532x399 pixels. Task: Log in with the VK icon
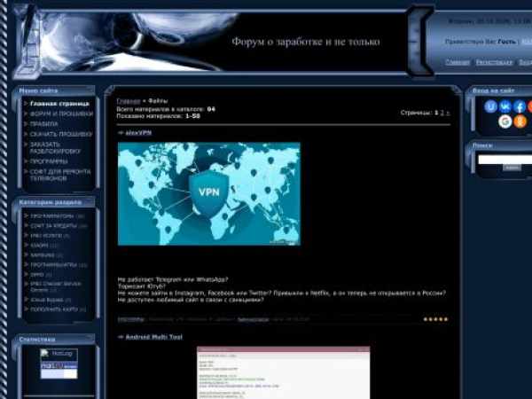coord(505,106)
